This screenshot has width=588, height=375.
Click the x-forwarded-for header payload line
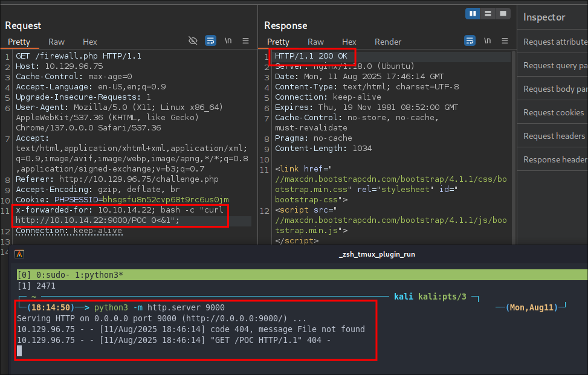pos(120,215)
